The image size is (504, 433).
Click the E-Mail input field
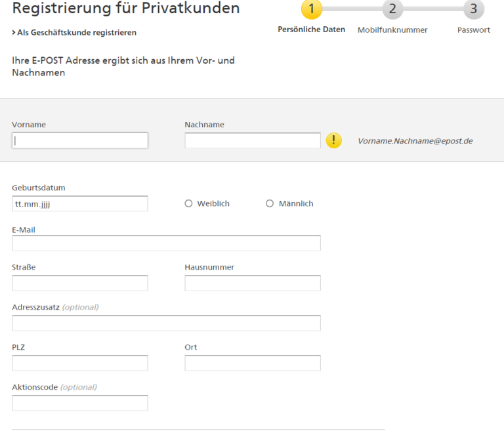click(166, 243)
